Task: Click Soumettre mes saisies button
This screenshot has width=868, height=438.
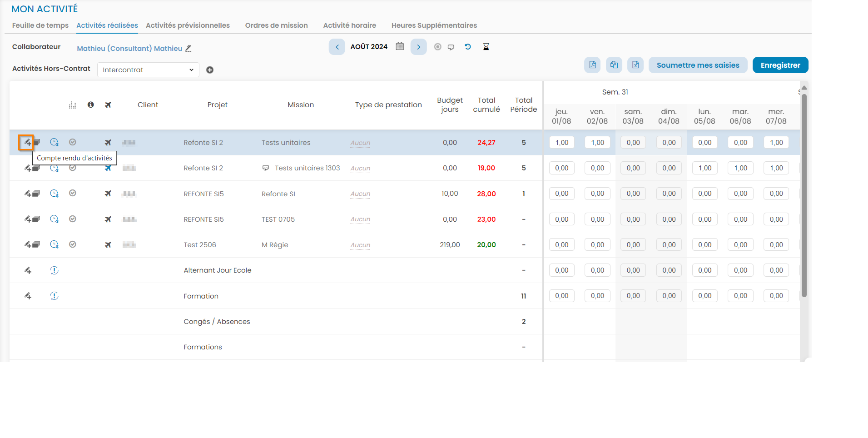Action: pos(698,65)
